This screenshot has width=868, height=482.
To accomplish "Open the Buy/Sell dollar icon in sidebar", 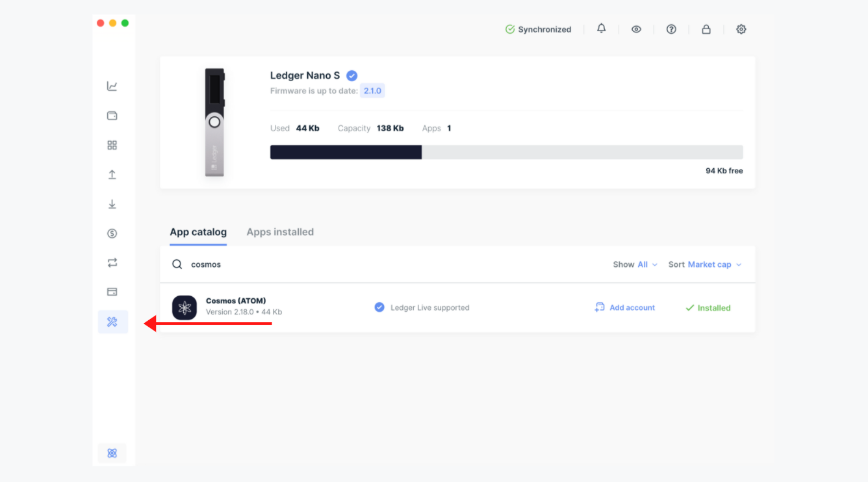I will 112,233.
